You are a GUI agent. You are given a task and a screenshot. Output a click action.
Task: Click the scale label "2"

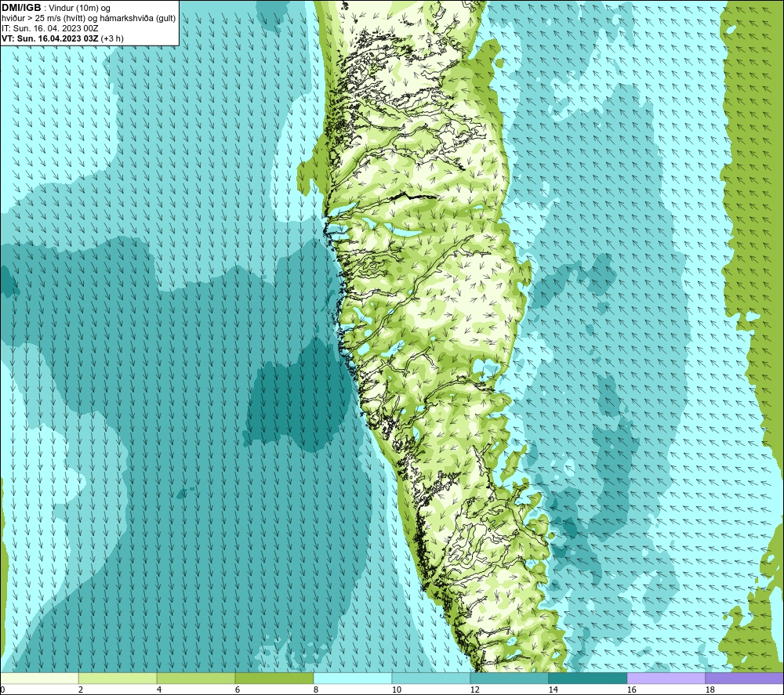point(81,690)
